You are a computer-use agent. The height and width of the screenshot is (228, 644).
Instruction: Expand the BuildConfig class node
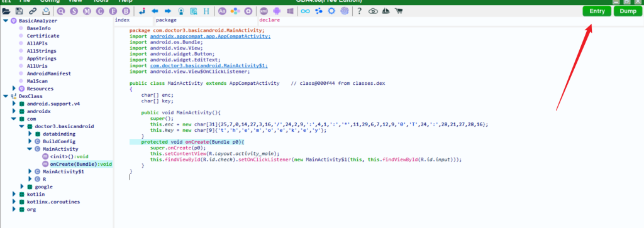(30, 141)
